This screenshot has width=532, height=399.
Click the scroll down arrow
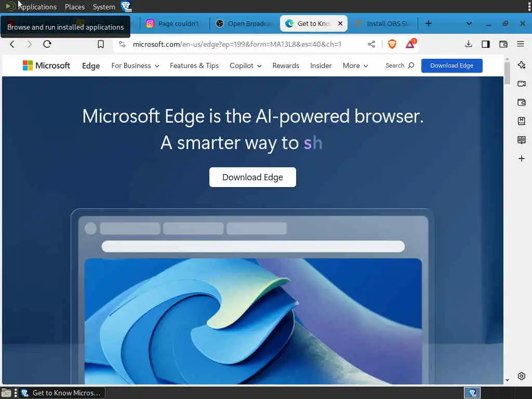507,380
